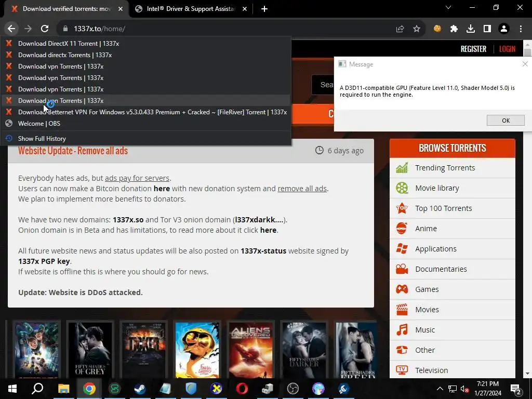Follow the 'ads pay for servers' link
The width and height of the screenshot is (532, 399).
[x=137, y=178]
